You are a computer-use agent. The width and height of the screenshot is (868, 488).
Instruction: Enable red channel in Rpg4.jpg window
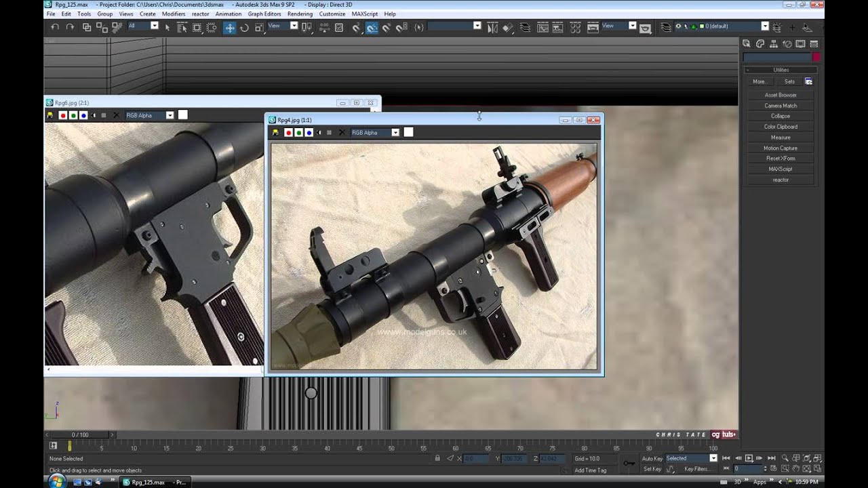point(288,133)
